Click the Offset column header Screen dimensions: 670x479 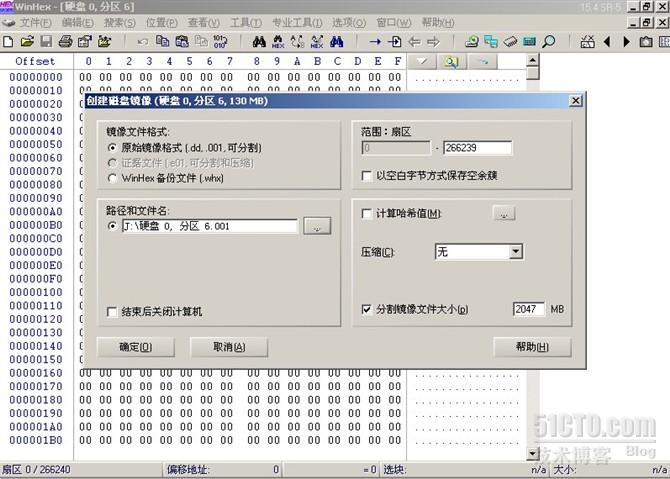pos(35,62)
